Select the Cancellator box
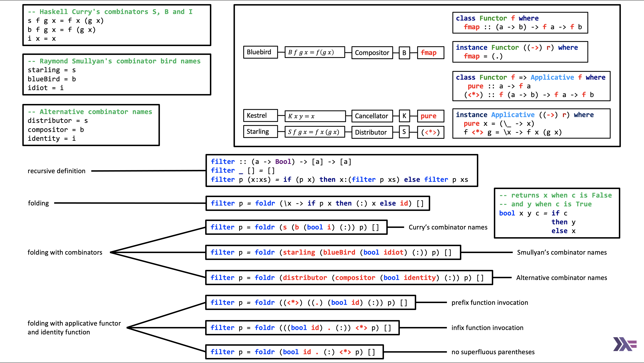 (372, 116)
